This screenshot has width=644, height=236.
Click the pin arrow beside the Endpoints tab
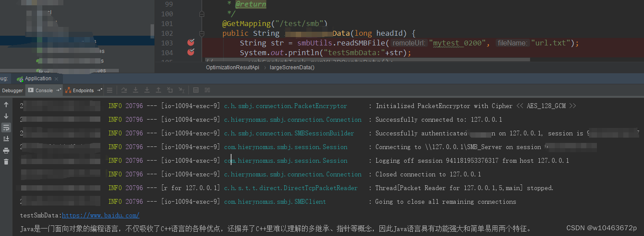pos(99,90)
